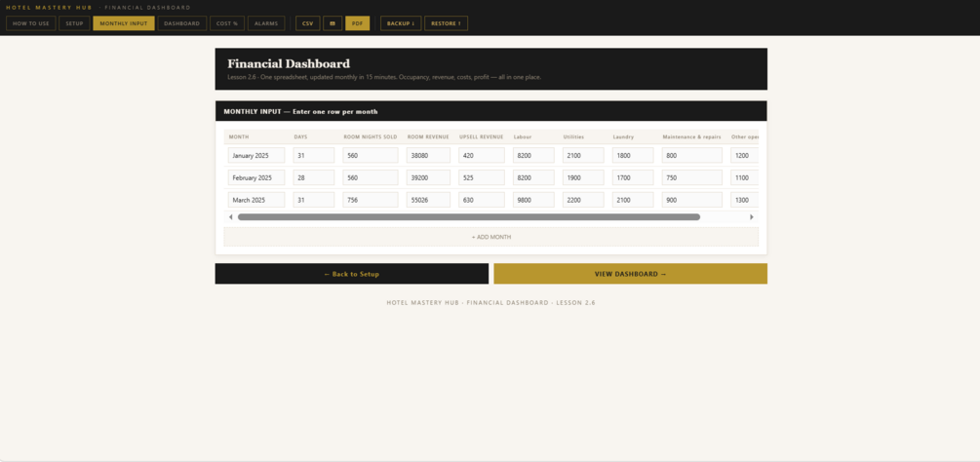Click January Labour field 8200
This screenshot has height=462, width=980.
[533, 155]
